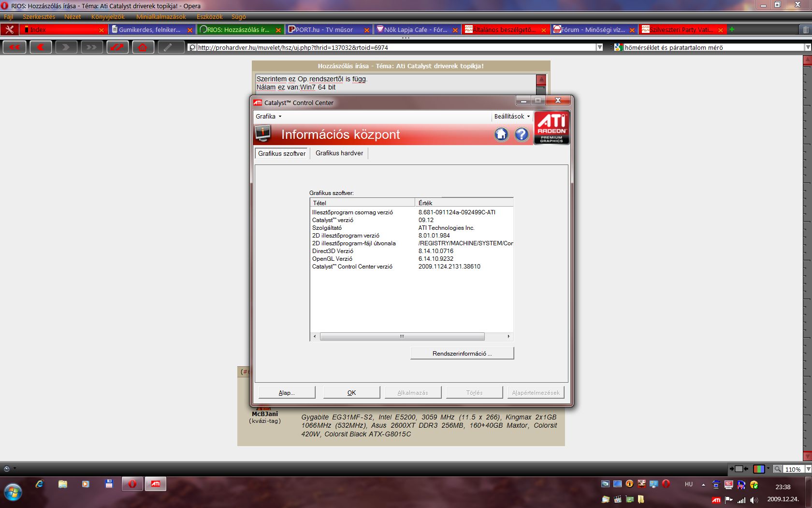This screenshot has height=508, width=812.
Task: Launch Internet Explorer from the taskbar
Action: [40, 483]
